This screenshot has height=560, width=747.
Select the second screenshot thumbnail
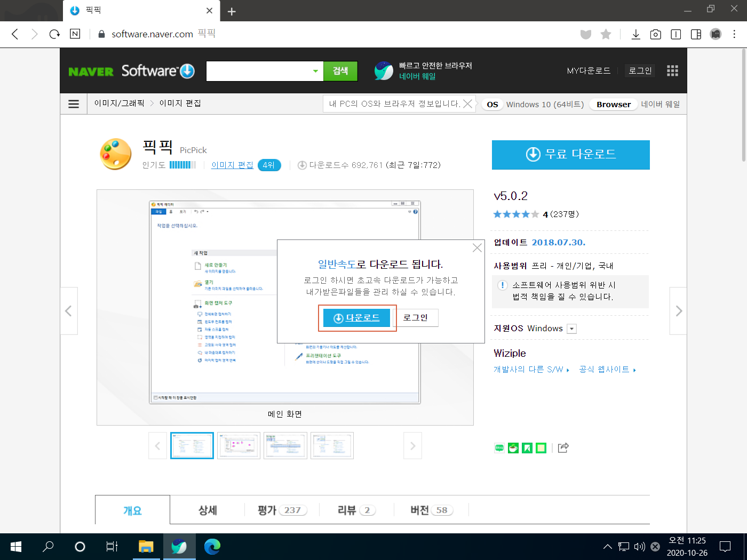[239, 446]
